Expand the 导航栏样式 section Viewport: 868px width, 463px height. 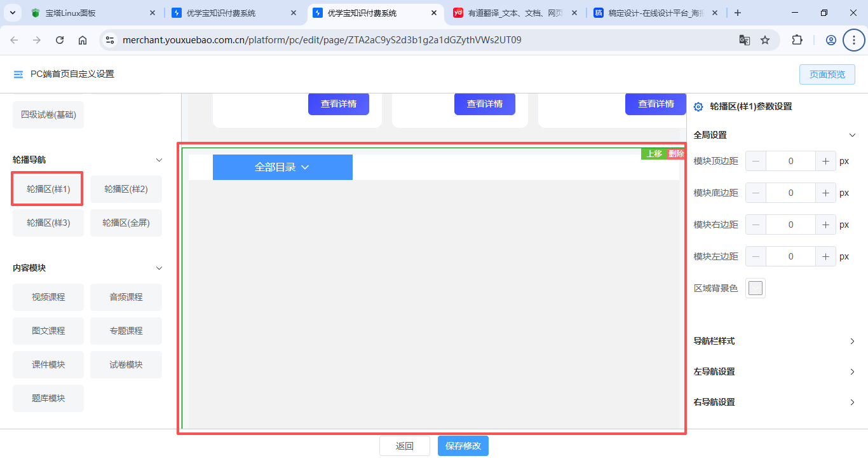pos(853,342)
